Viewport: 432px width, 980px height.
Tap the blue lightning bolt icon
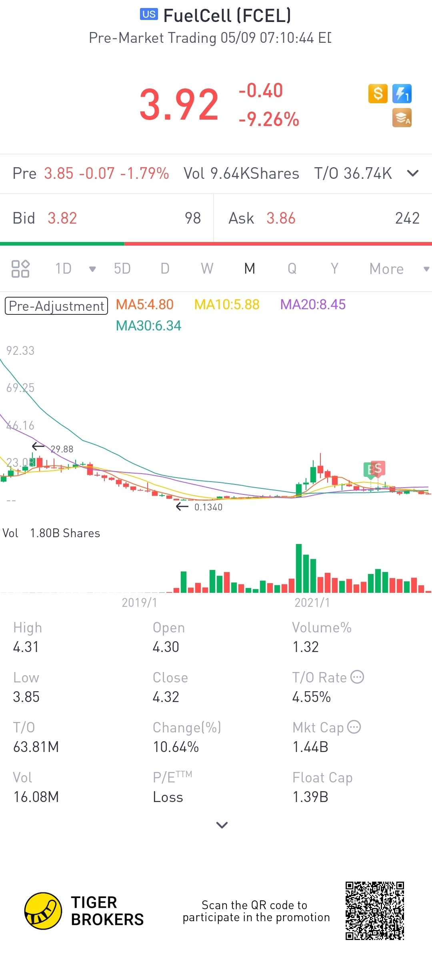tap(402, 94)
